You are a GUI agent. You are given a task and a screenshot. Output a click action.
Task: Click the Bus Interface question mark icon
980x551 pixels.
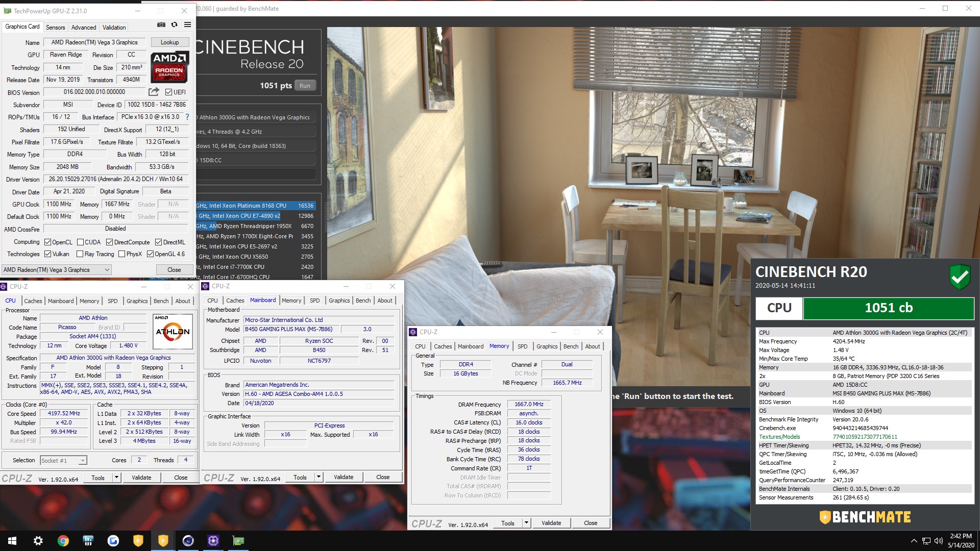coord(187,117)
